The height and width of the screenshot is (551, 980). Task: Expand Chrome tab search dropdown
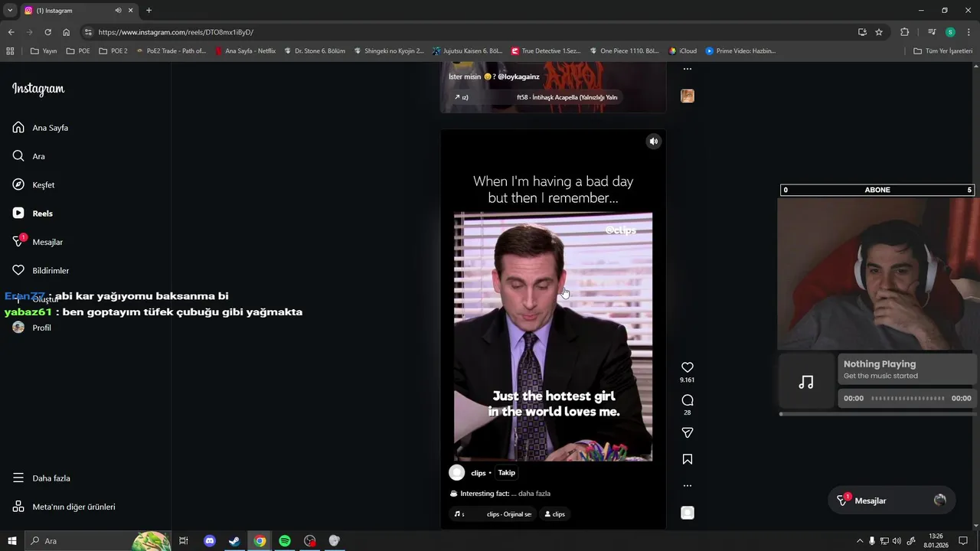pyautogui.click(x=10, y=11)
